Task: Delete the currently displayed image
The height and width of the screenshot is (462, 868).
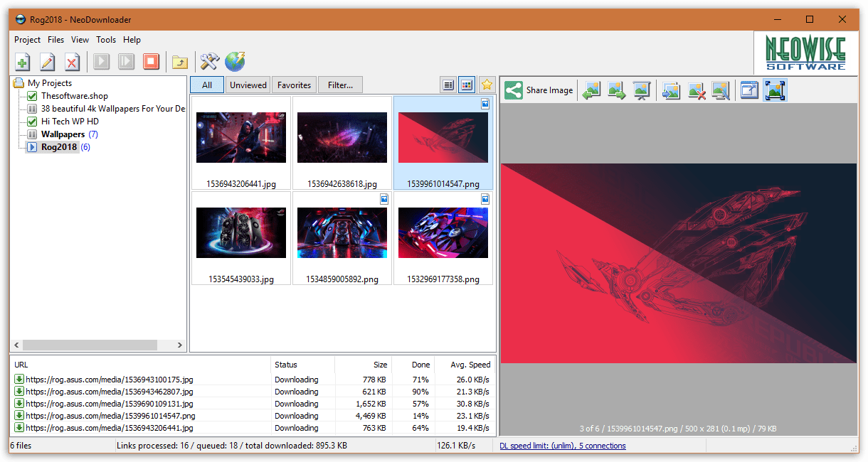Action: (695, 90)
